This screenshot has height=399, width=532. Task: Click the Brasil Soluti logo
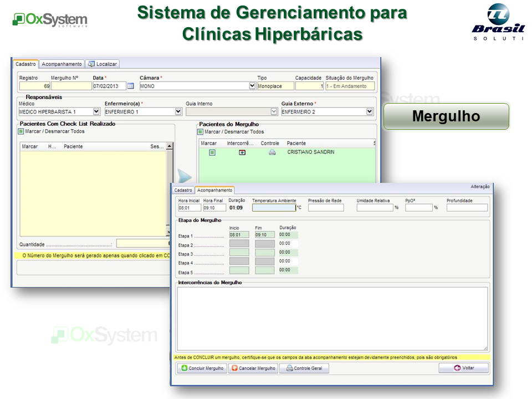pos(498,22)
